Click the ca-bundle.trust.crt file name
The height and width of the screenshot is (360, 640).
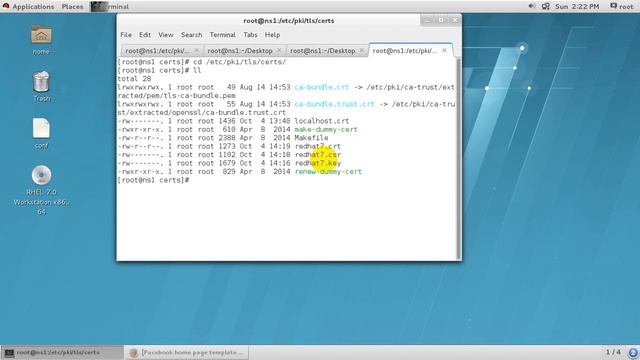coord(334,104)
